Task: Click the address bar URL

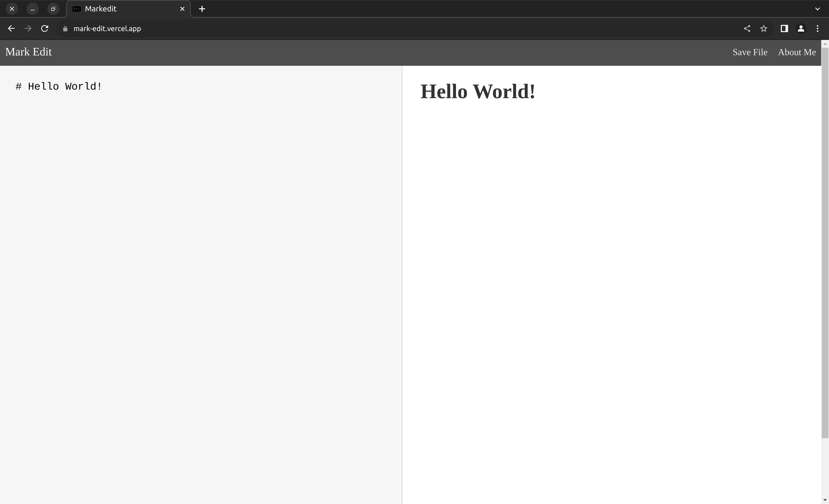Action: pyautogui.click(x=107, y=28)
